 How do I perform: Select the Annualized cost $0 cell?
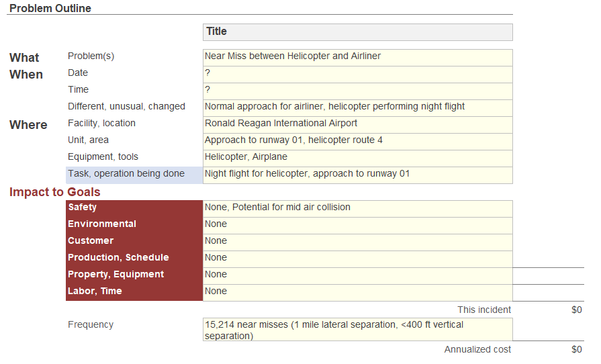[x=575, y=350]
